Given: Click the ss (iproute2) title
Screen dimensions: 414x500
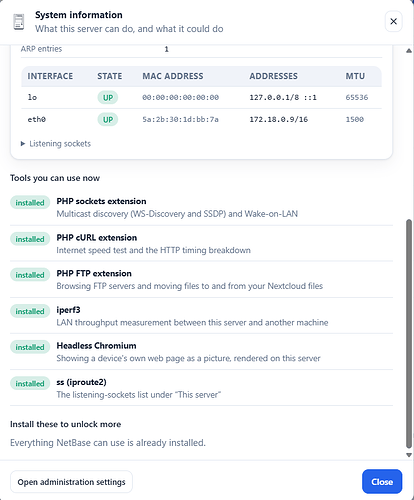Looking at the screenshot, I should coord(81,382).
